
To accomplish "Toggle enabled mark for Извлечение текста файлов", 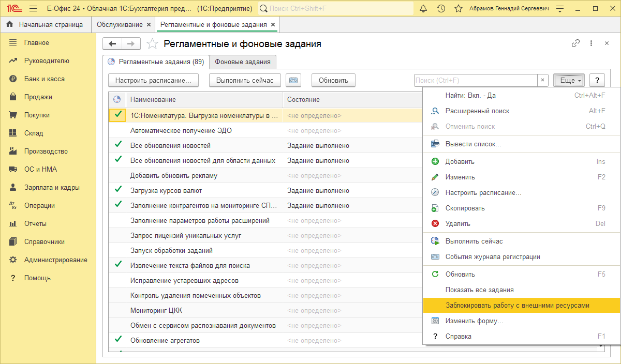I will (x=119, y=265).
